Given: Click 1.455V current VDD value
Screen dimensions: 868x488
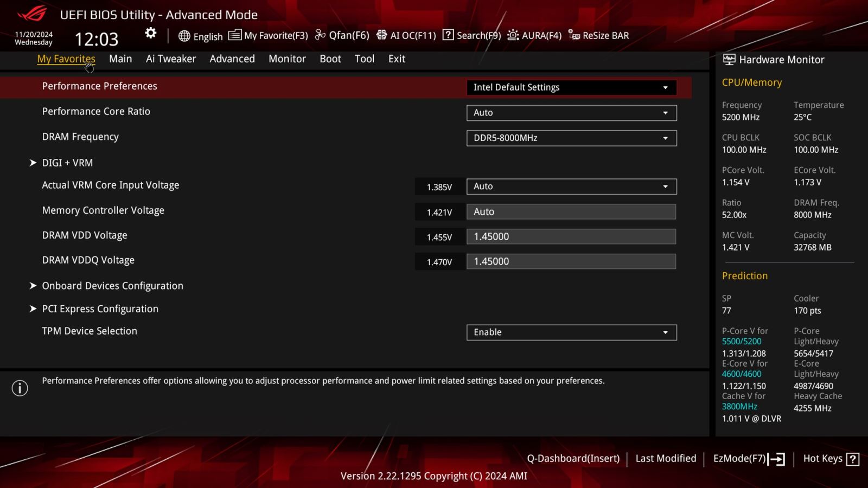Looking at the screenshot, I should (439, 237).
